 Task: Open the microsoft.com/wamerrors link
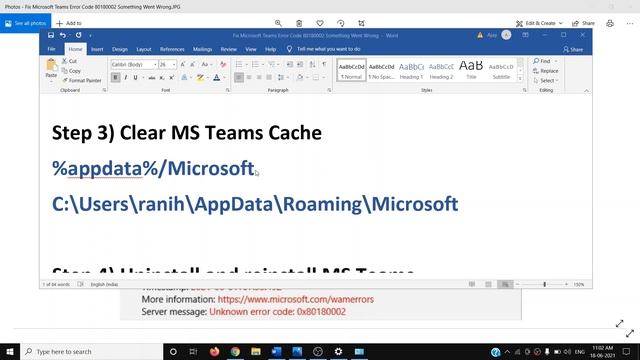(296, 299)
